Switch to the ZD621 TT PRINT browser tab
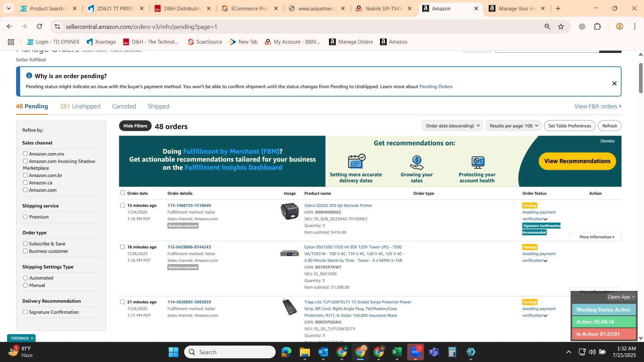Viewport: 644px width, 362px height. (115, 8)
